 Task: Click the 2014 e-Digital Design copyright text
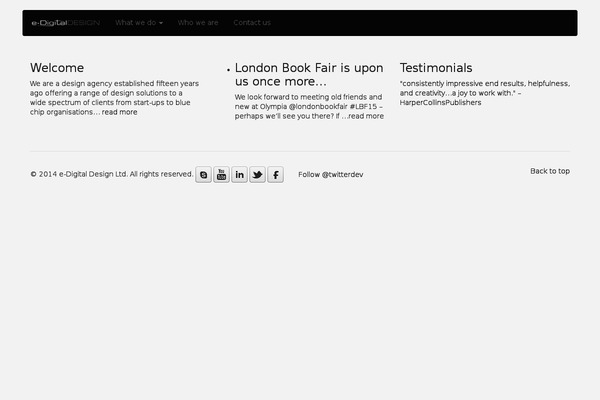click(112, 174)
